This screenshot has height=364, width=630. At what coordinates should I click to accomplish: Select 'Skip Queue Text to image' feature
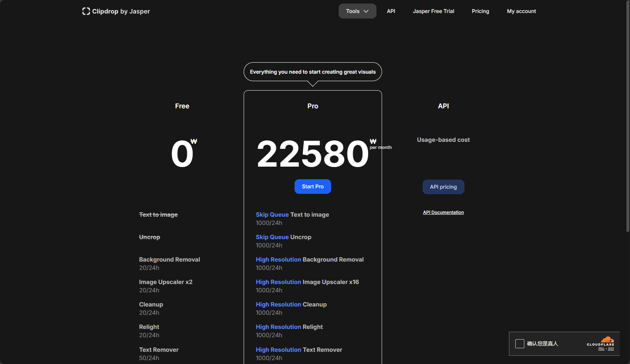point(293,215)
